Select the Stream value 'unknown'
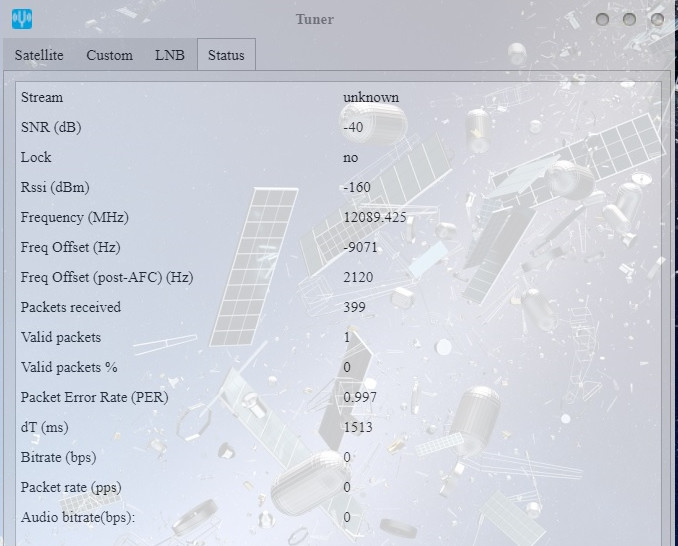The height and width of the screenshot is (546, 678). 370,97
